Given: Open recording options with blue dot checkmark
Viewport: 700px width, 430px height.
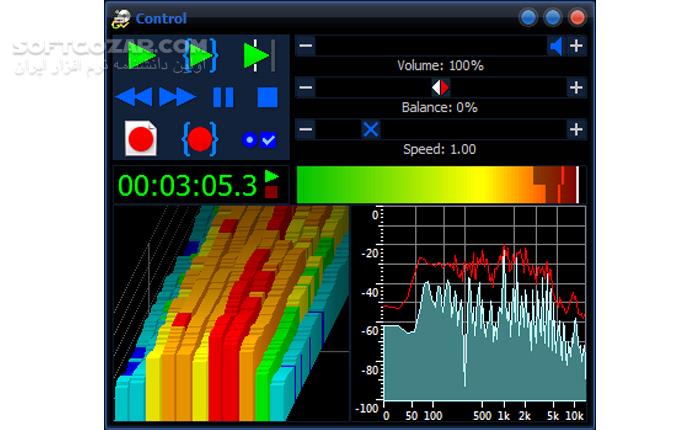Looking at the screenshot, I should pyautogui.click(x=260, y=140).
